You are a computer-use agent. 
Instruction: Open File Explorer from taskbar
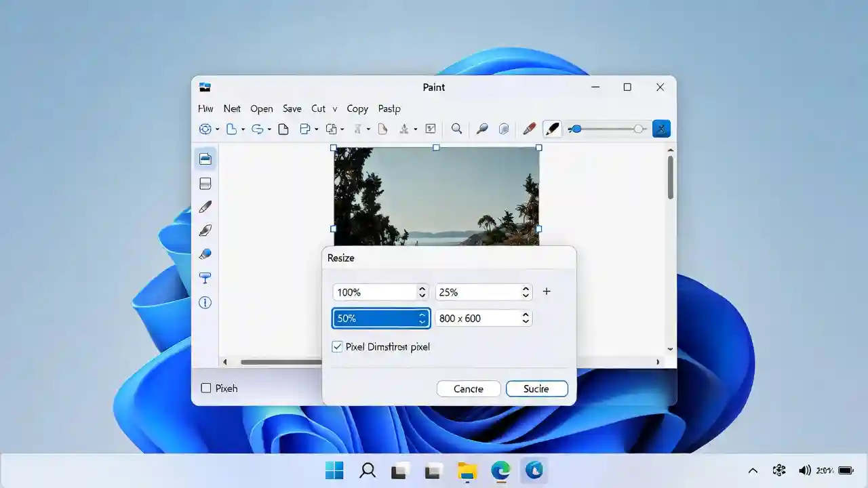(x=468, y=470)
